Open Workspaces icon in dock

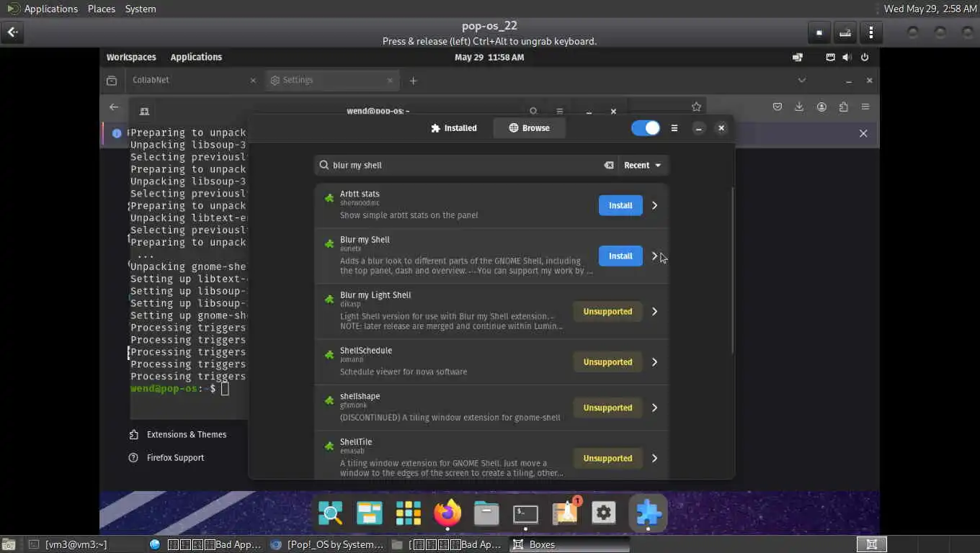369,513
